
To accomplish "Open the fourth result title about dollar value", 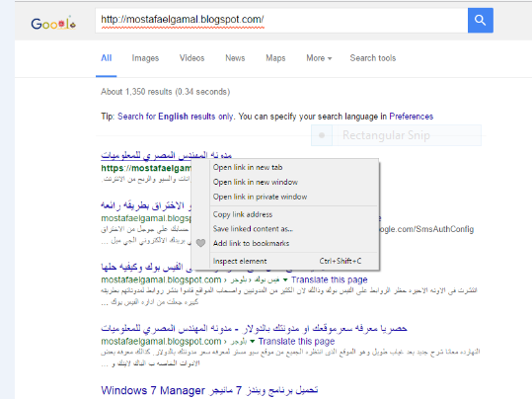I will pos(254,328).
